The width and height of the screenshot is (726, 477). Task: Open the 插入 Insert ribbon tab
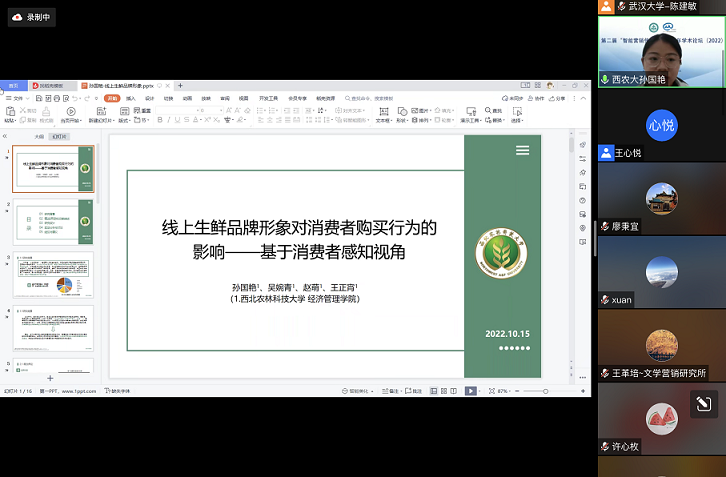pos(131,98)
